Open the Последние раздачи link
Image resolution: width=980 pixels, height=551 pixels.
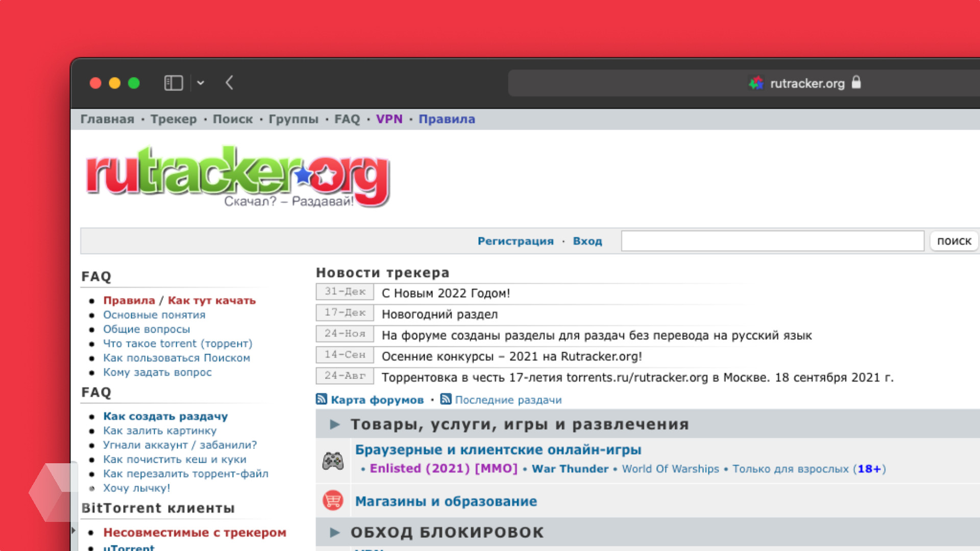tap(508, 400)
